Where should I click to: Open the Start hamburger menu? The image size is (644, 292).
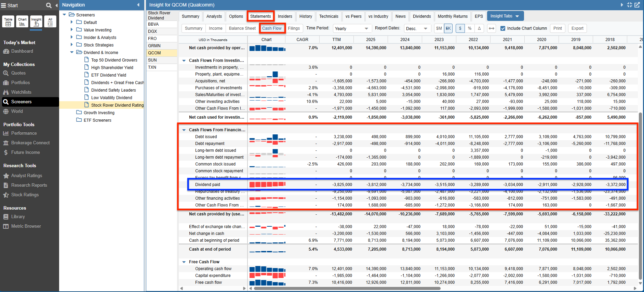click(4, 5)
